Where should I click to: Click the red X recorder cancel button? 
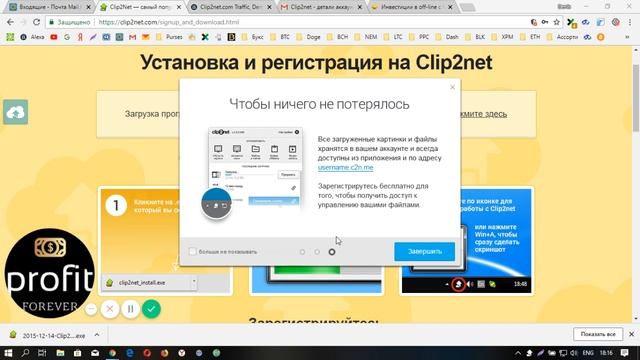(110, 309)
